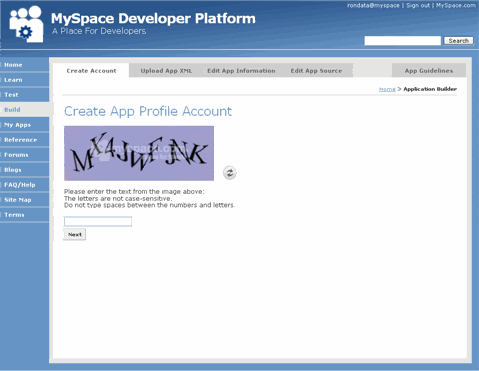Click the Application Builder breadcrumb text
The width and height of the screenshot is (479, 371).
[x=430, y=89]
